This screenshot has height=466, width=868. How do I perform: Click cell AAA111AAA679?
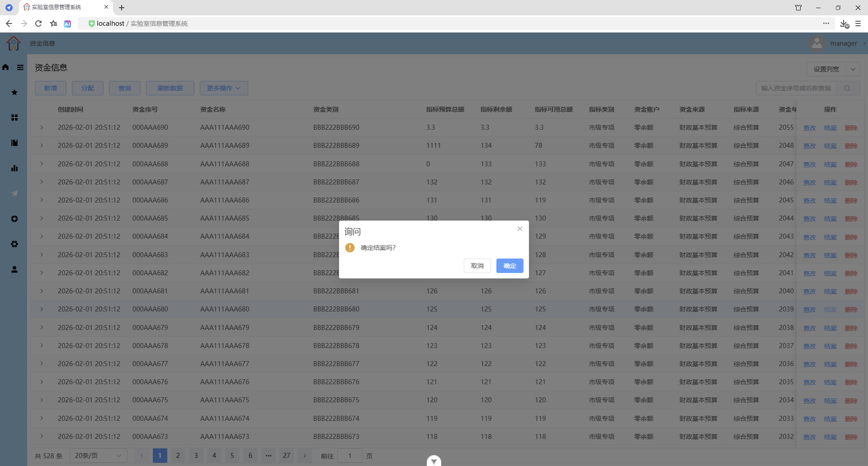225,328
